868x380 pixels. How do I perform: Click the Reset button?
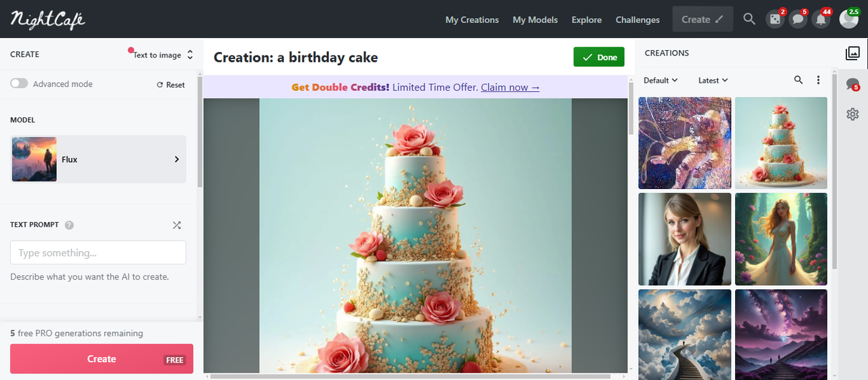(x=171, y=85)
